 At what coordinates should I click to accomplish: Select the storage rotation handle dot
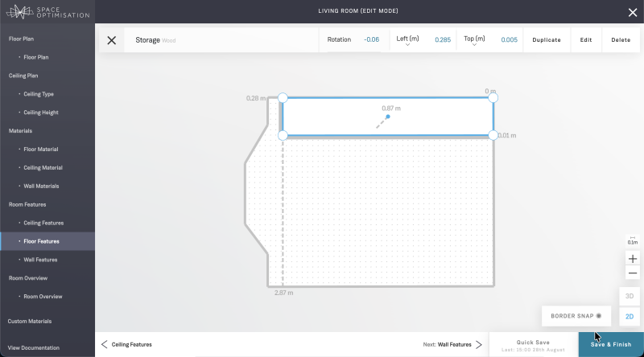[388, 117]
